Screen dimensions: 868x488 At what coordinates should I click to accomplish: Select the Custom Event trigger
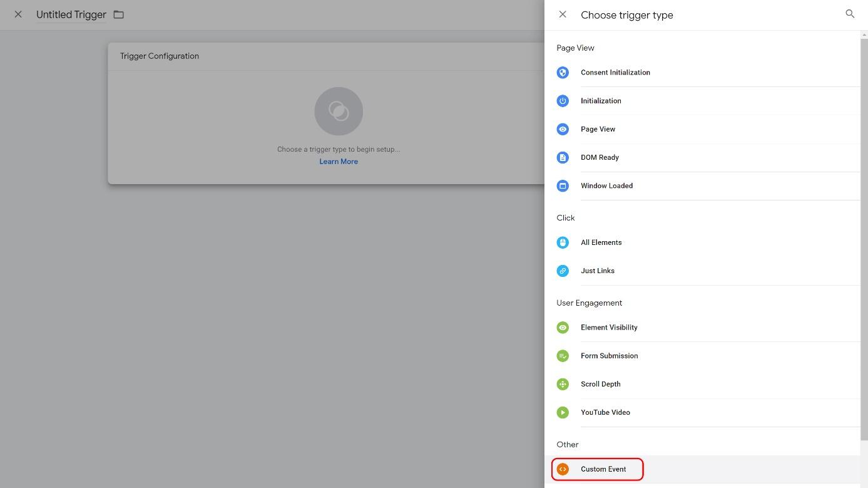603,469
